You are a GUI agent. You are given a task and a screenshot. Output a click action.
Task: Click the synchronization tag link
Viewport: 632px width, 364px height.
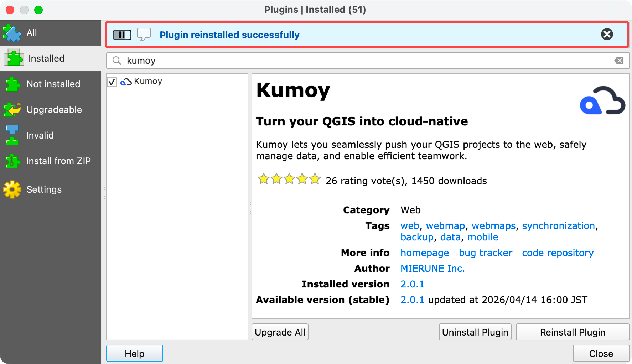[x=558, y=226]
